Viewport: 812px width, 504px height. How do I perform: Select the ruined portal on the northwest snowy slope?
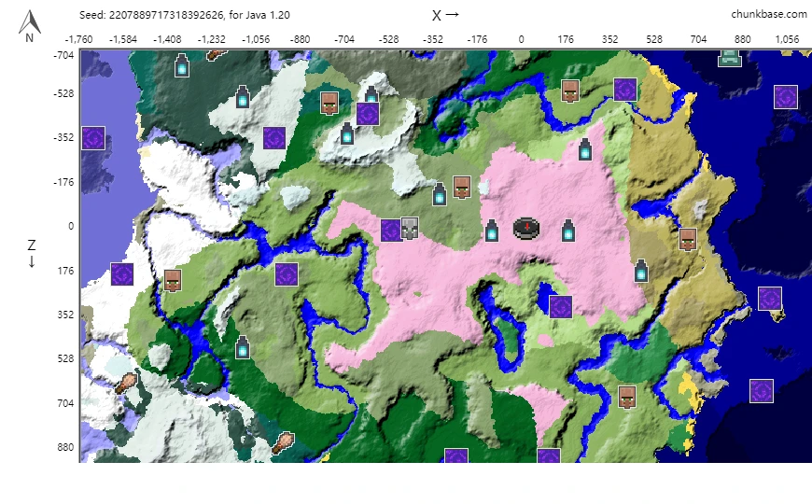[x=274, y=138]
